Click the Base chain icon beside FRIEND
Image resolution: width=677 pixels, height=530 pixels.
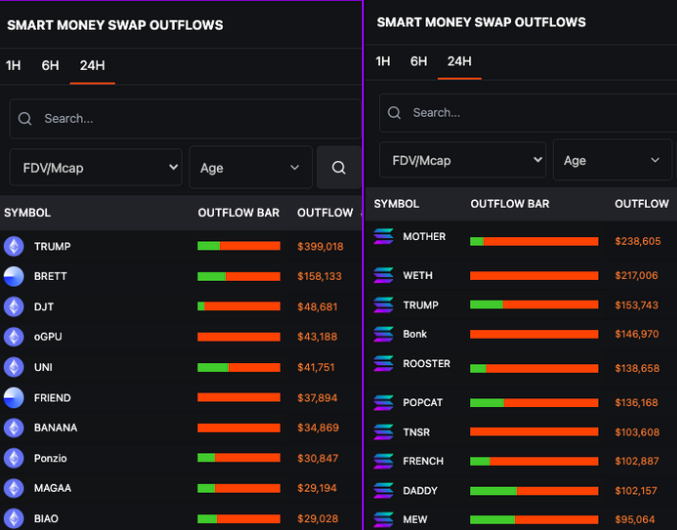pos(14,398)
